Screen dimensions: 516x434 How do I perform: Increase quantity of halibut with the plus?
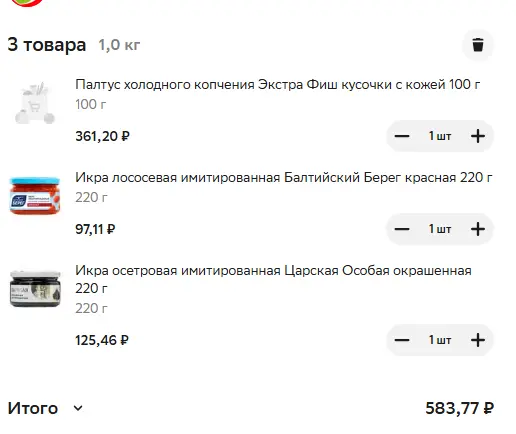(x=478, y=136)
